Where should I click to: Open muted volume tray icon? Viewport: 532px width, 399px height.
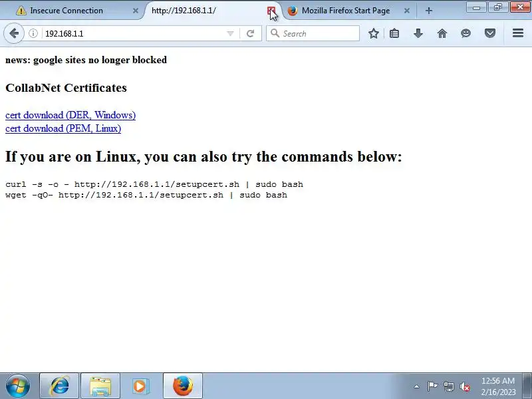click(x=464, y=386)
